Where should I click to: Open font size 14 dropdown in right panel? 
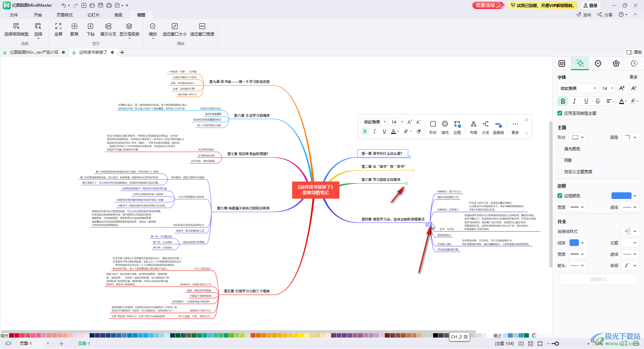coord(607,88)
